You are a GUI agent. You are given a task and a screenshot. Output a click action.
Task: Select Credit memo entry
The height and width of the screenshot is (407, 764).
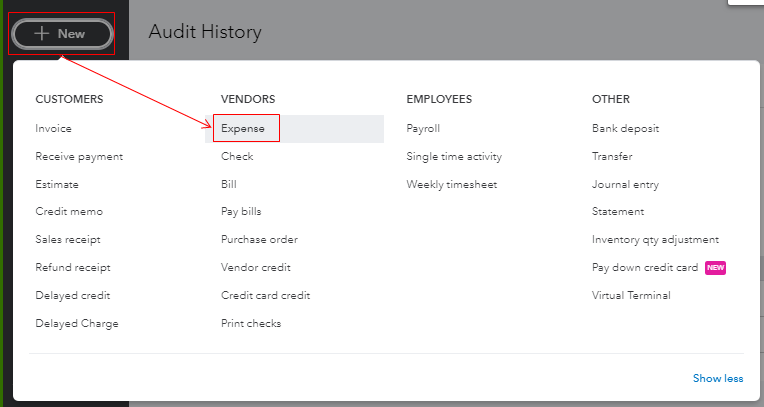click(69, 212)
